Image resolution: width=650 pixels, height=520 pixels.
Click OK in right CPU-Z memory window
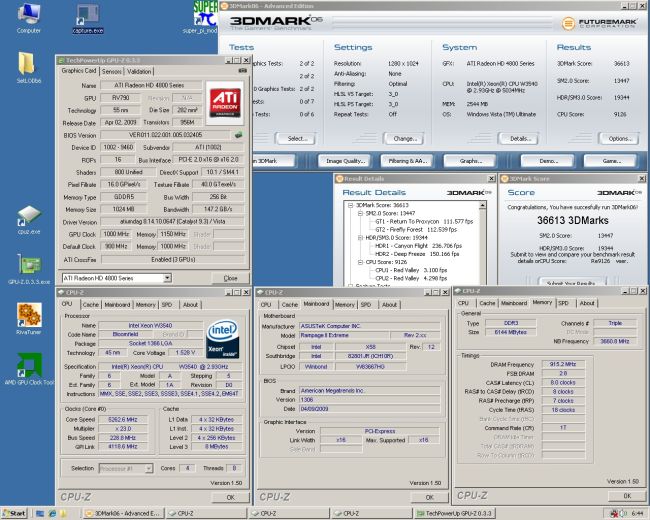point(627,496)
